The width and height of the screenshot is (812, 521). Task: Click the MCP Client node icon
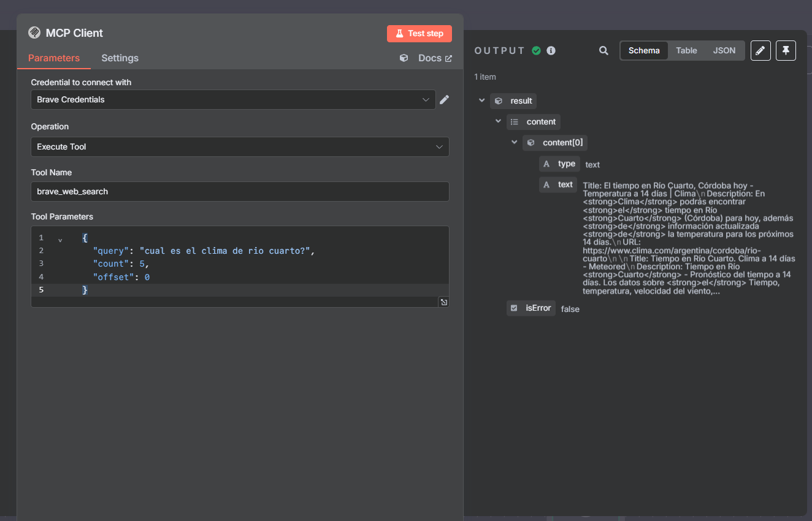[34, 33]
